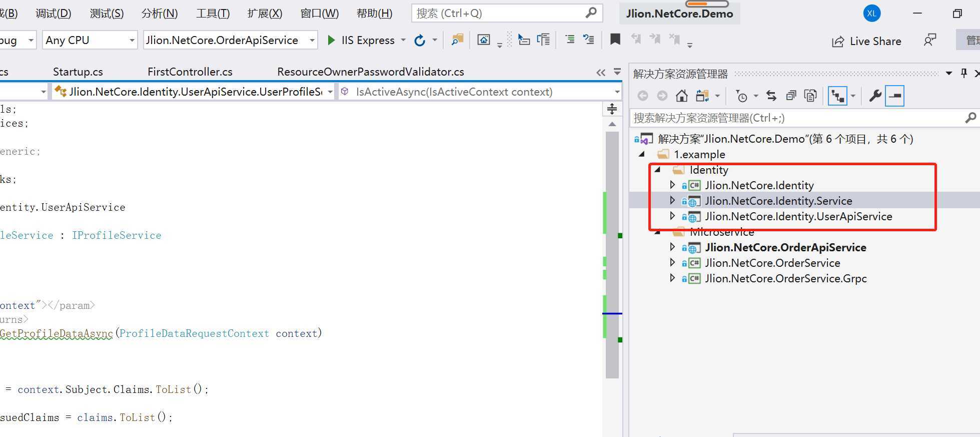Open the 分析(N) menu
Viewport: 980px width, 437px height.
[160, 14]
